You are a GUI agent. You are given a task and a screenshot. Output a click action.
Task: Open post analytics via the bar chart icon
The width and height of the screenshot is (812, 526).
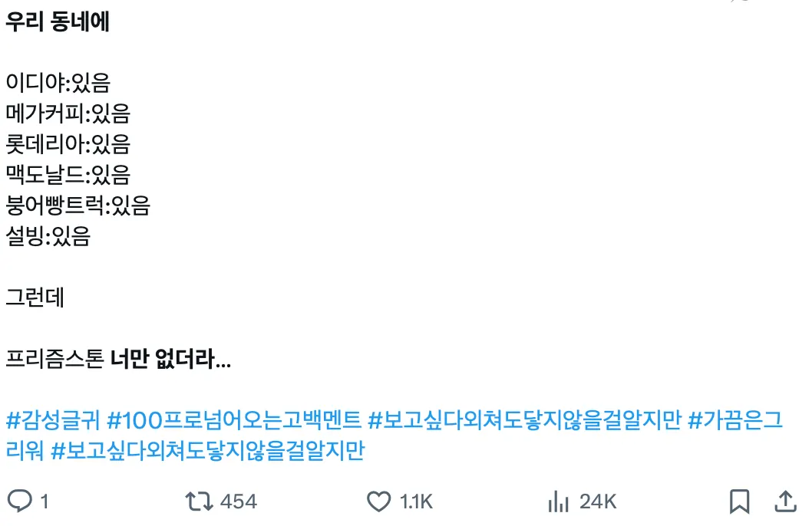(x=557, y=502)
